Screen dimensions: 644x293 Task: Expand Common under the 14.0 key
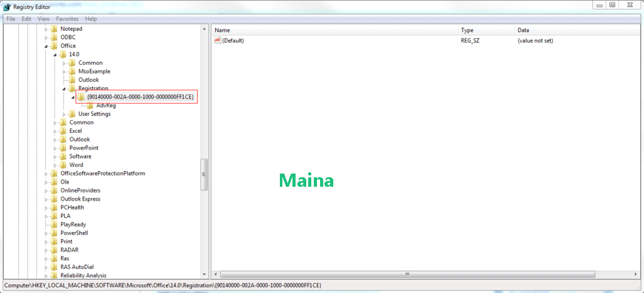click(x=64, y=64)
